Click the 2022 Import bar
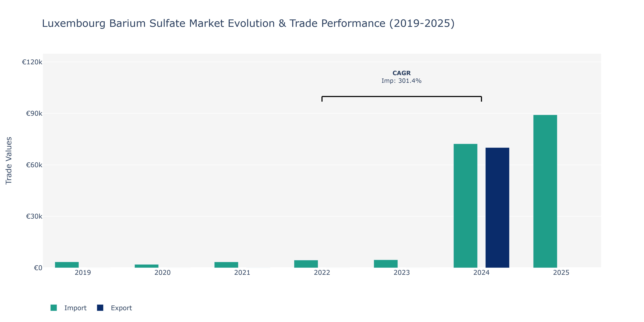Image resolution: width=644 pixels, height=322 pixels. coord(306,264)
